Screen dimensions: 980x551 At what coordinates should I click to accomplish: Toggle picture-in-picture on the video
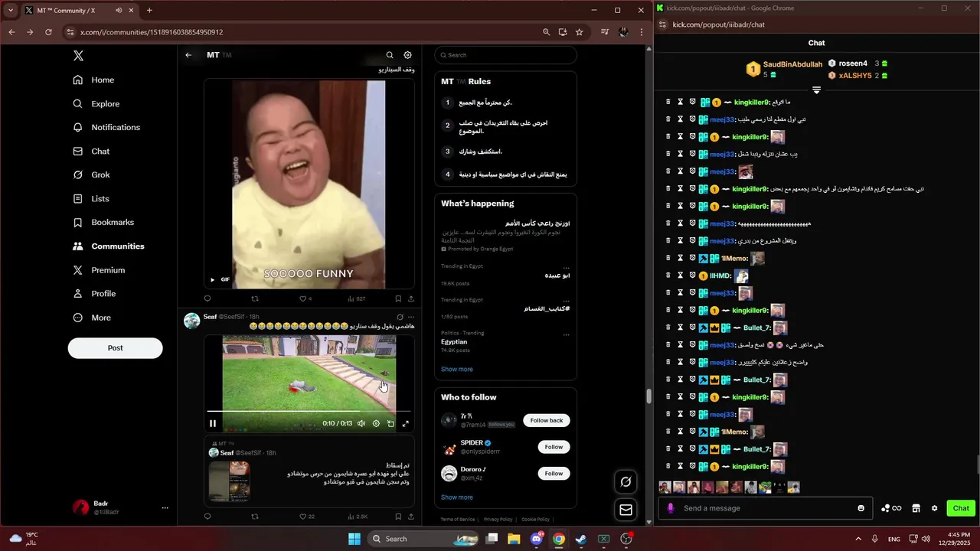[390, 423]
